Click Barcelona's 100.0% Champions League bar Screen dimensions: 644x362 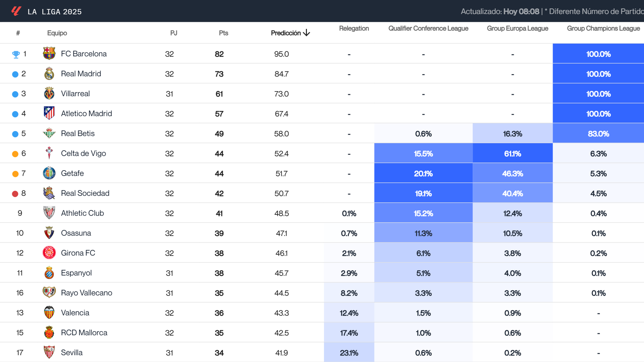598,54
